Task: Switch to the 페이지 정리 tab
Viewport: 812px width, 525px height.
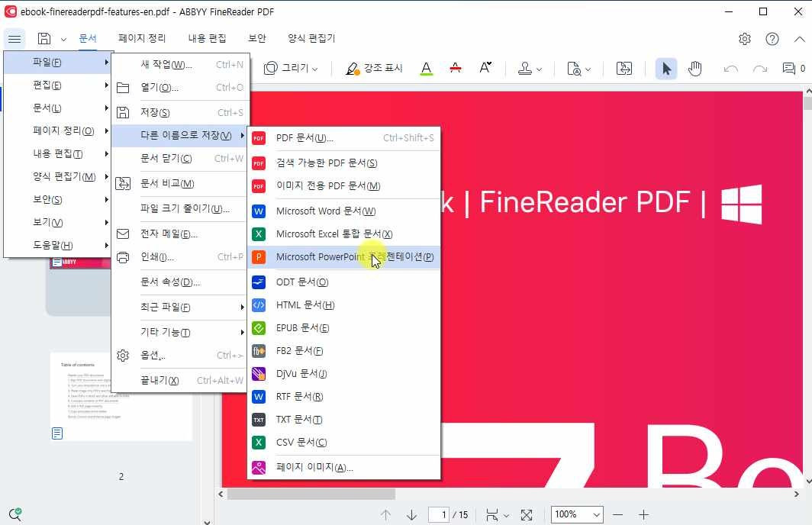Action: 142,38
